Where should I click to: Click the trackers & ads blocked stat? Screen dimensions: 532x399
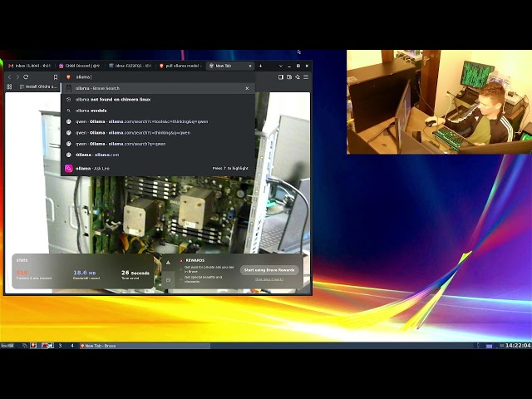[x=34, y=275]
